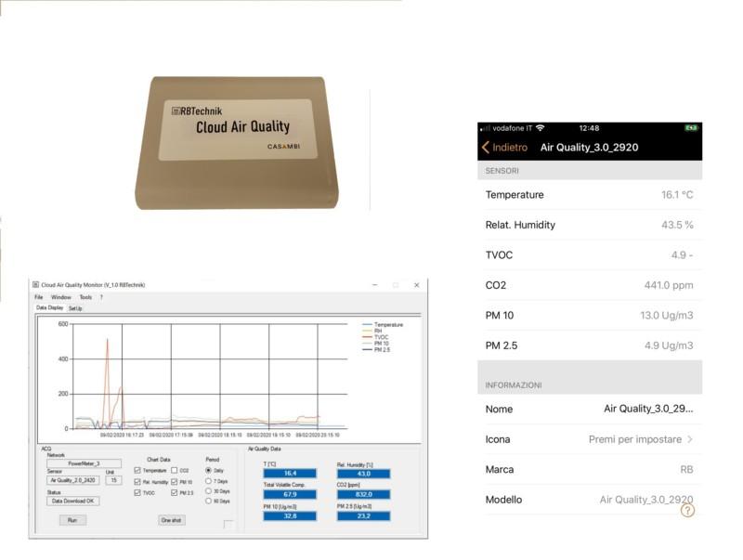
Task: Select the 60 Days period option
Action: 208,501
